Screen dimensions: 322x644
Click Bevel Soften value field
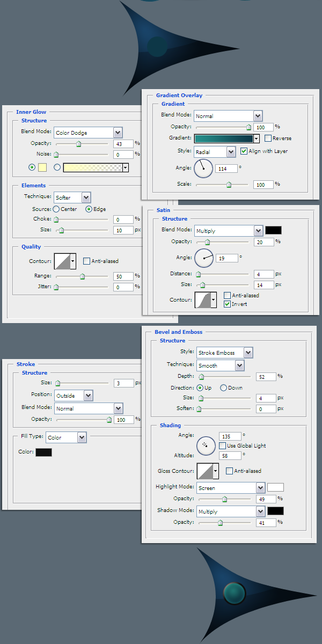(x=266, y=409)
